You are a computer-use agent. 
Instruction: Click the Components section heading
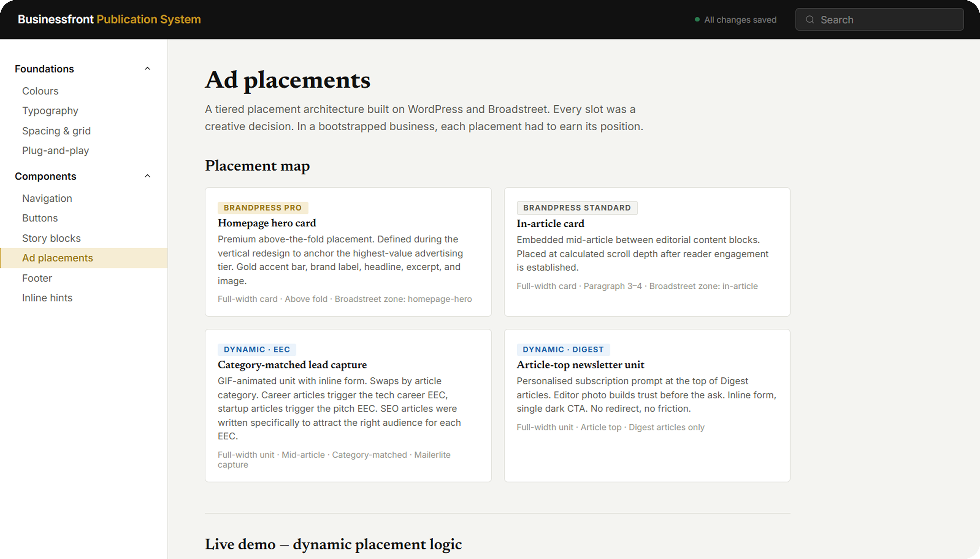click(x=46, y=176)
